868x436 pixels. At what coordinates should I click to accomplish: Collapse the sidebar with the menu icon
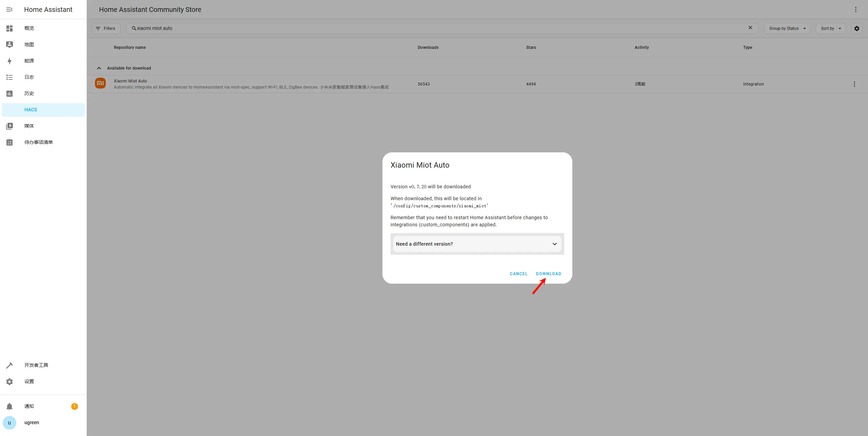(x=9, y=10)
